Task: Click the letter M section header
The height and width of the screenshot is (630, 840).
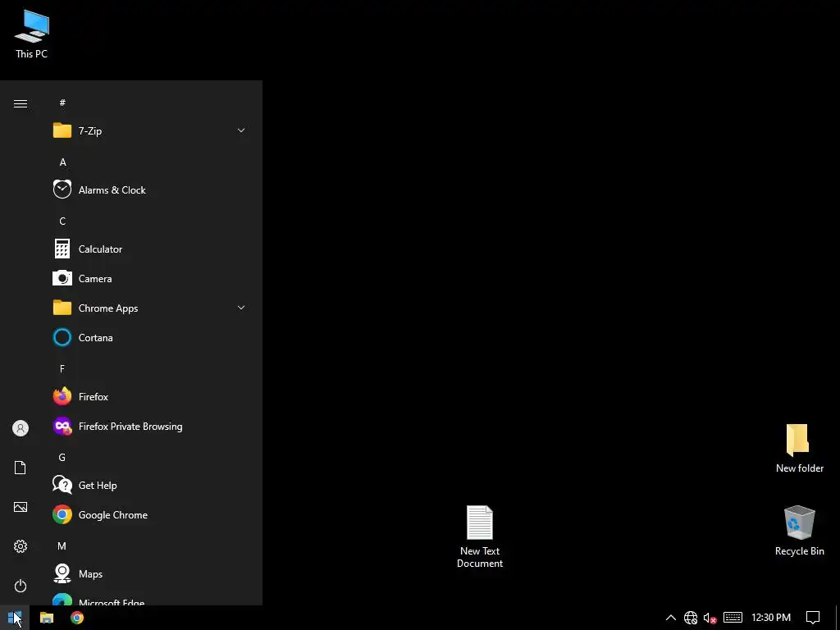Action: pos(62,546)
